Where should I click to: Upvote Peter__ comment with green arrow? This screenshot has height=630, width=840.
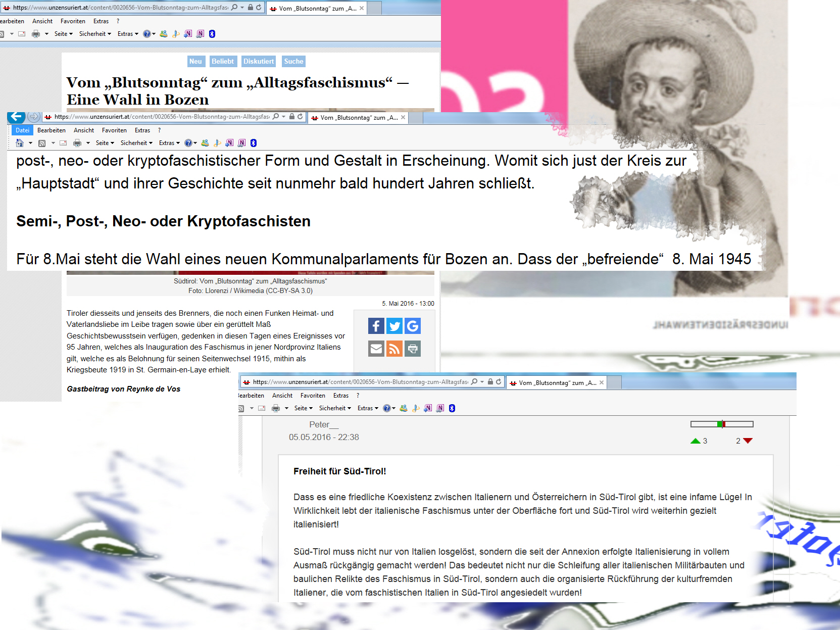(696, 441)
